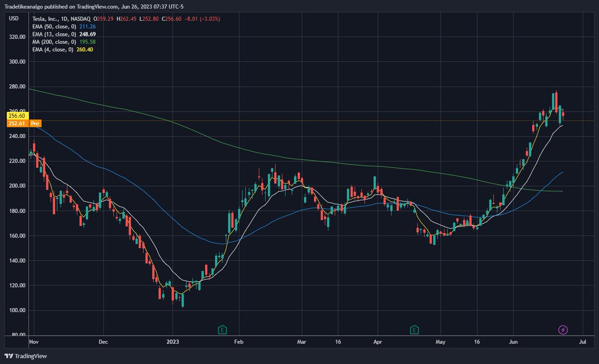
Task: Click the 100.00 price axis label
Action: 16,310
